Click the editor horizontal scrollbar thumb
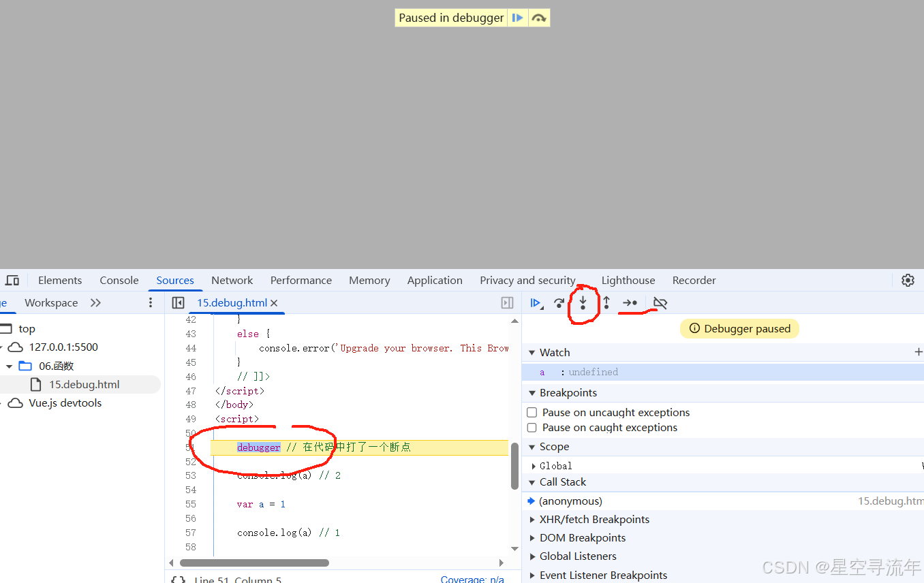 pos(254,563)
